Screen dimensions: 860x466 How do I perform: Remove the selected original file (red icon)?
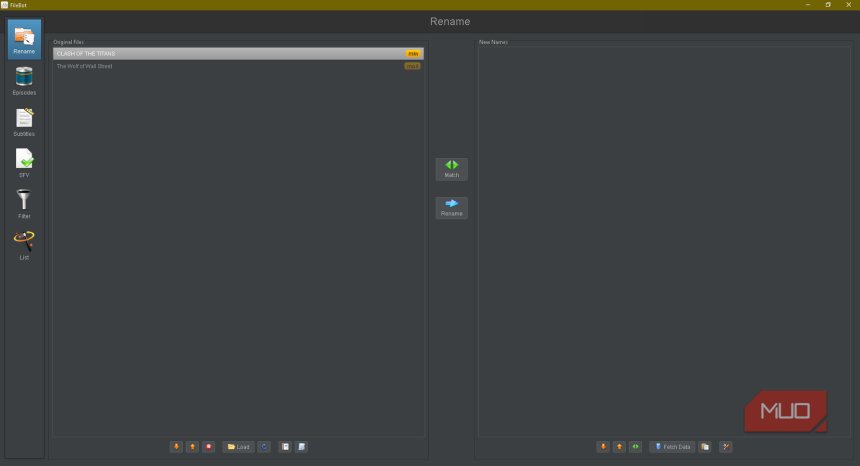click(208, 447)
